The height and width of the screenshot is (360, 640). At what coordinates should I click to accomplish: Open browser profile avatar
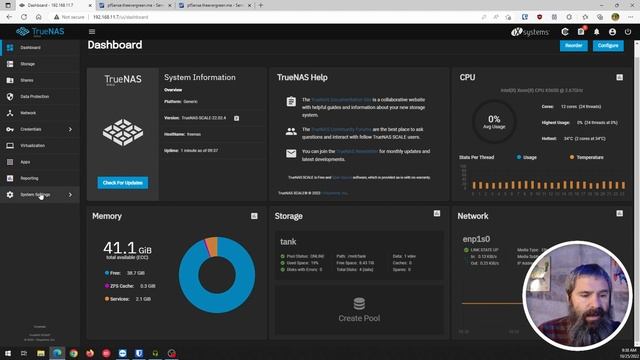pos(616,17)
